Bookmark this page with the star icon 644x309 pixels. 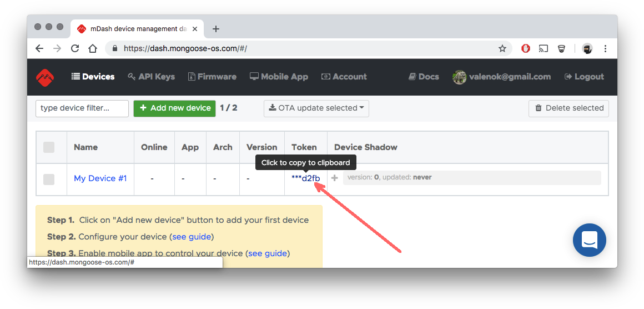pyautogui.click(x=502, y=48)
